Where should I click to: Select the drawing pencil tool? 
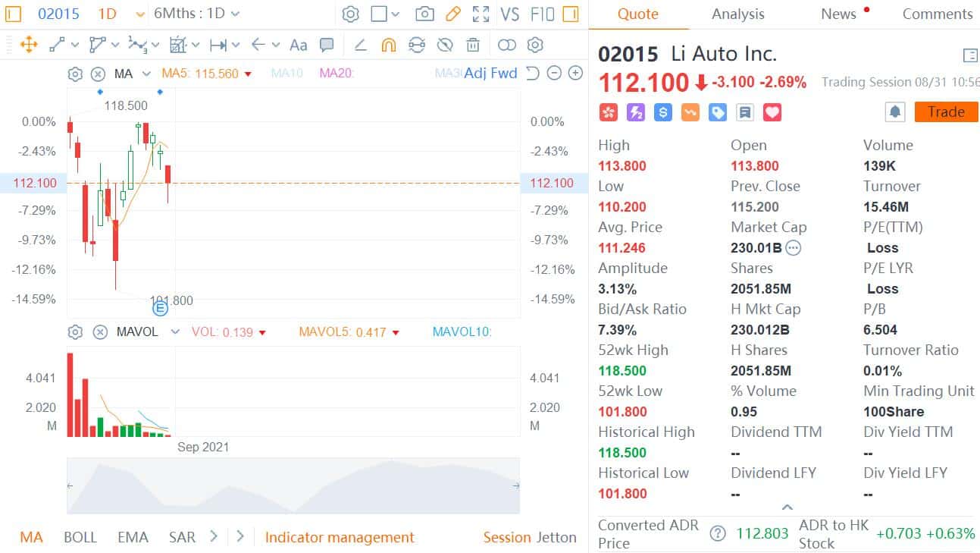(x=453, y=14)
